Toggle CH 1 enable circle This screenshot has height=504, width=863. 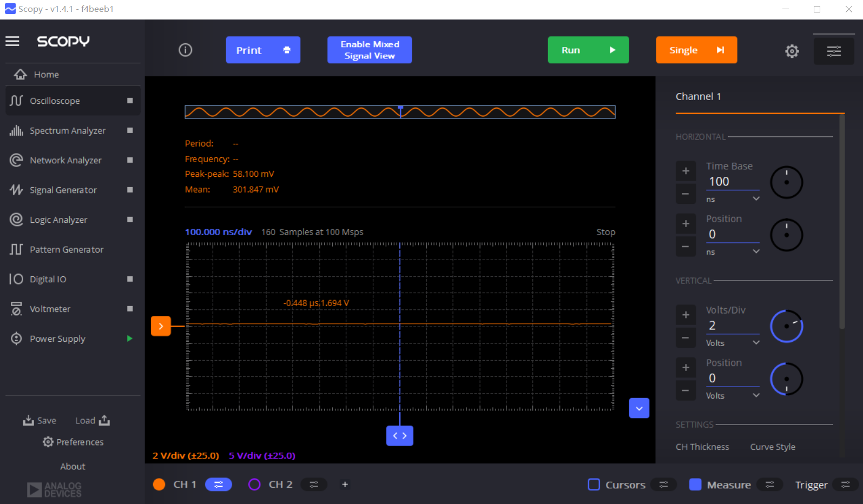(159, 485)
